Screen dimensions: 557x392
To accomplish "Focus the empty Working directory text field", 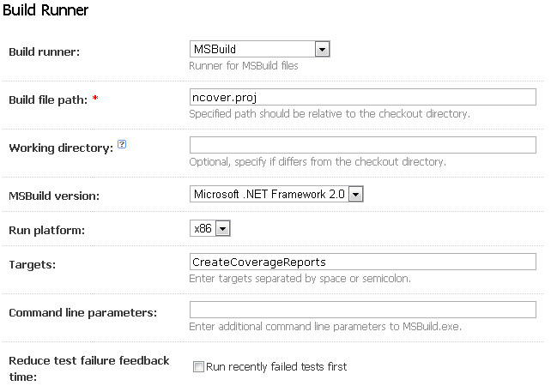I will (362, 145).
